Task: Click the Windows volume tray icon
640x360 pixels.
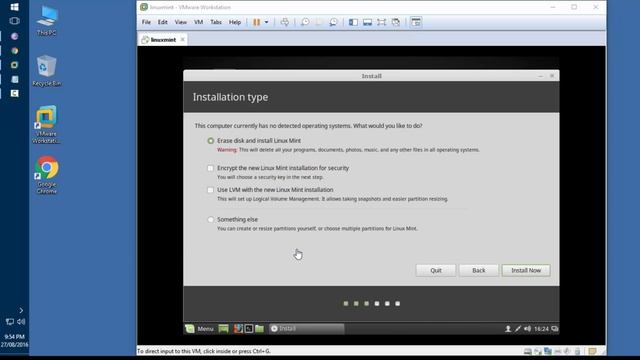Action: click(21, 322)
